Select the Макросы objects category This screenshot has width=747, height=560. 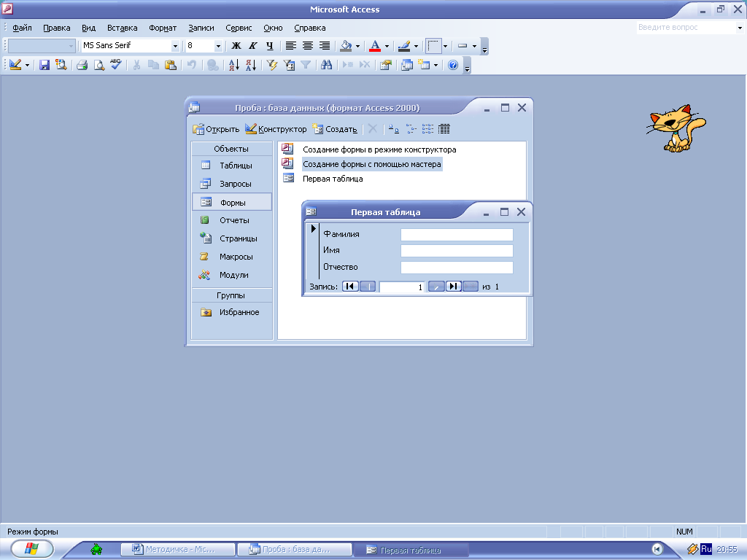(231, 257)
